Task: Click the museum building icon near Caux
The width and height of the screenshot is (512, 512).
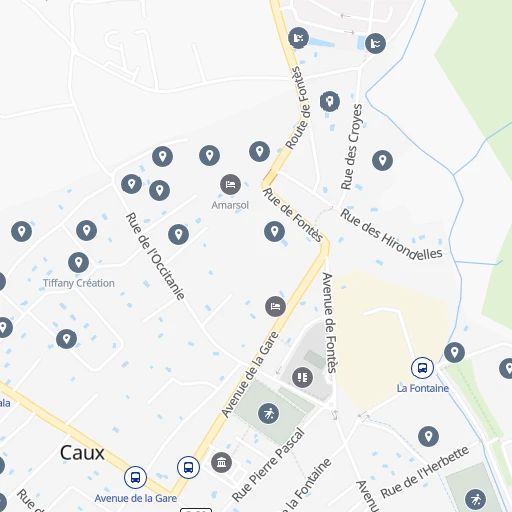Action: point(221,462)
